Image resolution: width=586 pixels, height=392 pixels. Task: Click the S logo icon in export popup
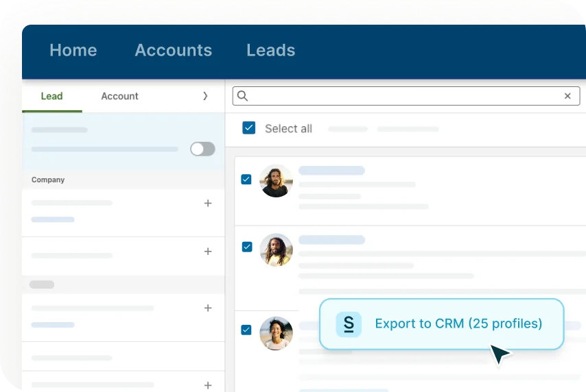click(349, 324)
